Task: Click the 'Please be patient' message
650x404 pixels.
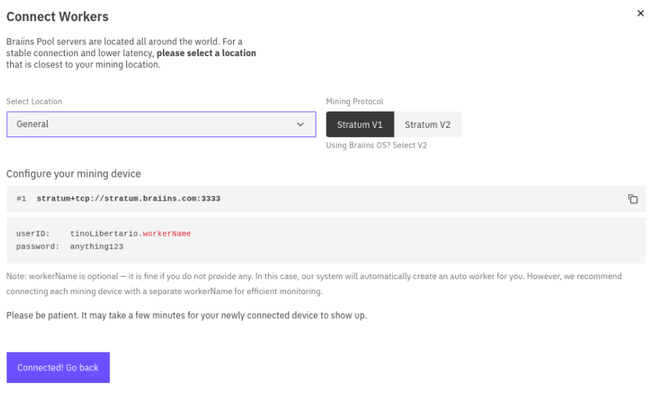Action: [186, 316]
